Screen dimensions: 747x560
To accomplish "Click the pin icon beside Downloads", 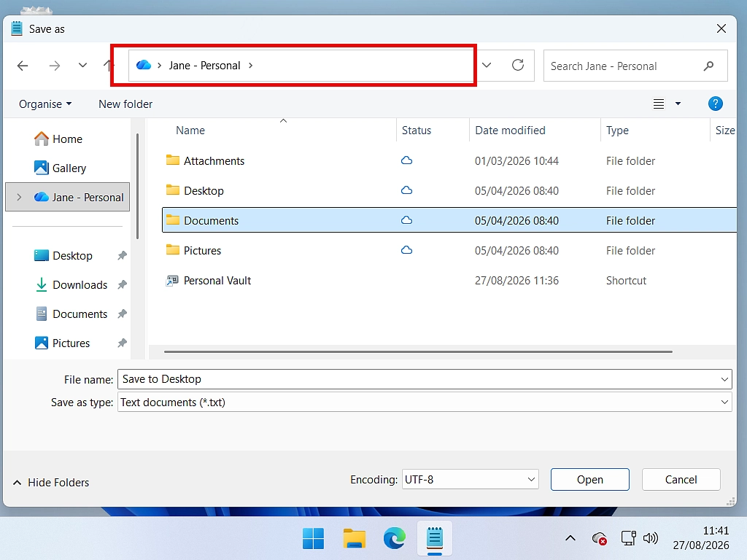I will pyautogui.click(x=123, y=285).
